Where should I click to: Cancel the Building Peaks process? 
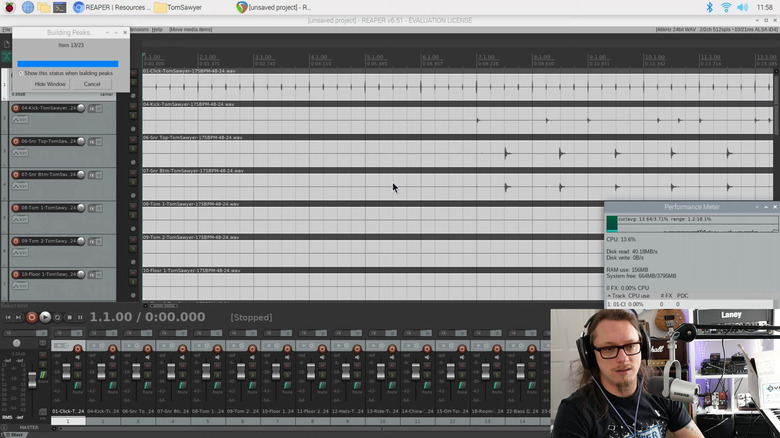92,84
